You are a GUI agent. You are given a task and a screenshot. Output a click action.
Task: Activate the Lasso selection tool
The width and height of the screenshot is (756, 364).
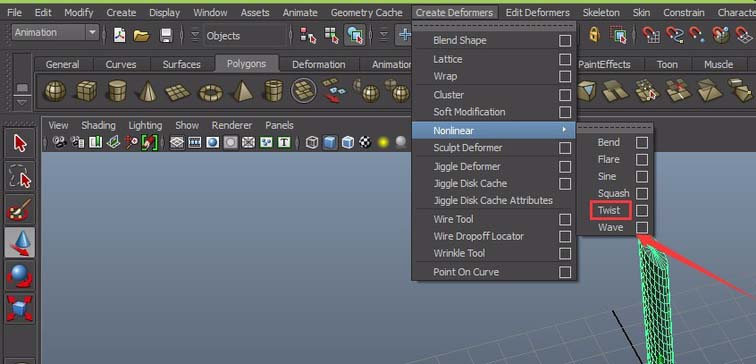[20, 177]
